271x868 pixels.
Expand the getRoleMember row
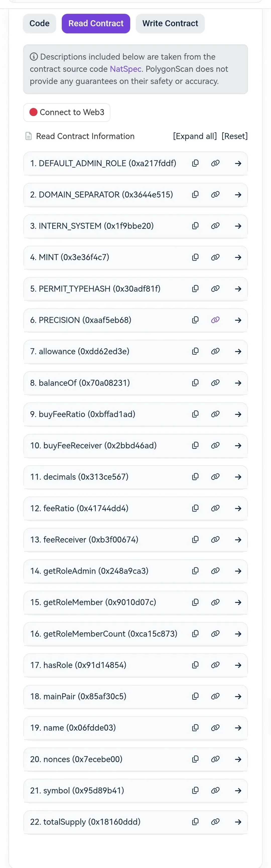[238, 602]
